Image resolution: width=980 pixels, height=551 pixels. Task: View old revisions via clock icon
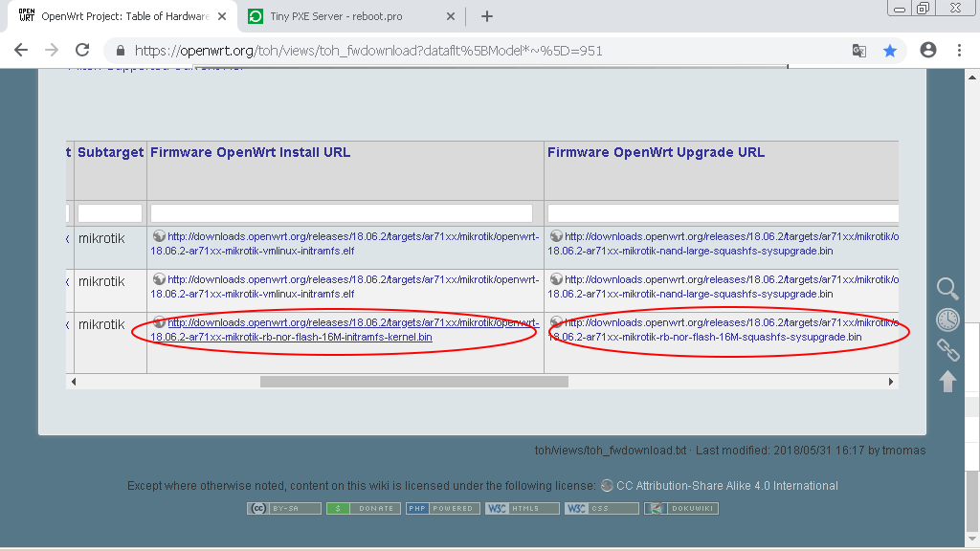[x=947, y=320]
